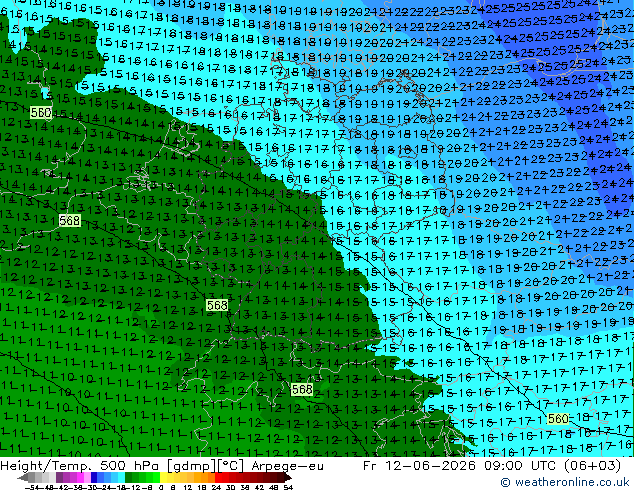Image resolution: width=634 pixels, height=490 pixels.
Task: Click the yellow segment of the temperature scale
Action: pos(164,477)
